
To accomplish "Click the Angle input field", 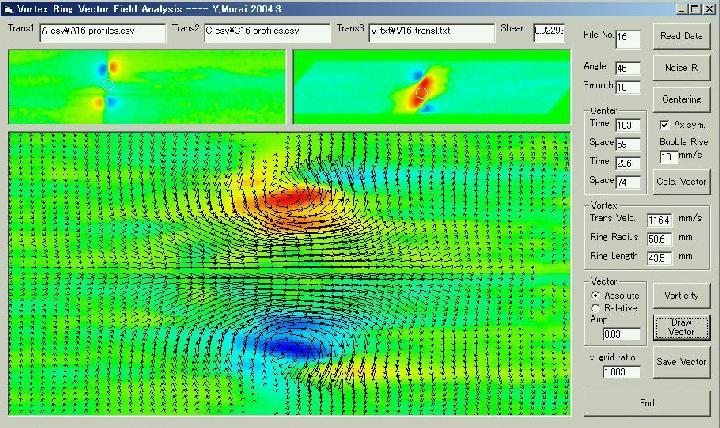I will tap(628, 68).
